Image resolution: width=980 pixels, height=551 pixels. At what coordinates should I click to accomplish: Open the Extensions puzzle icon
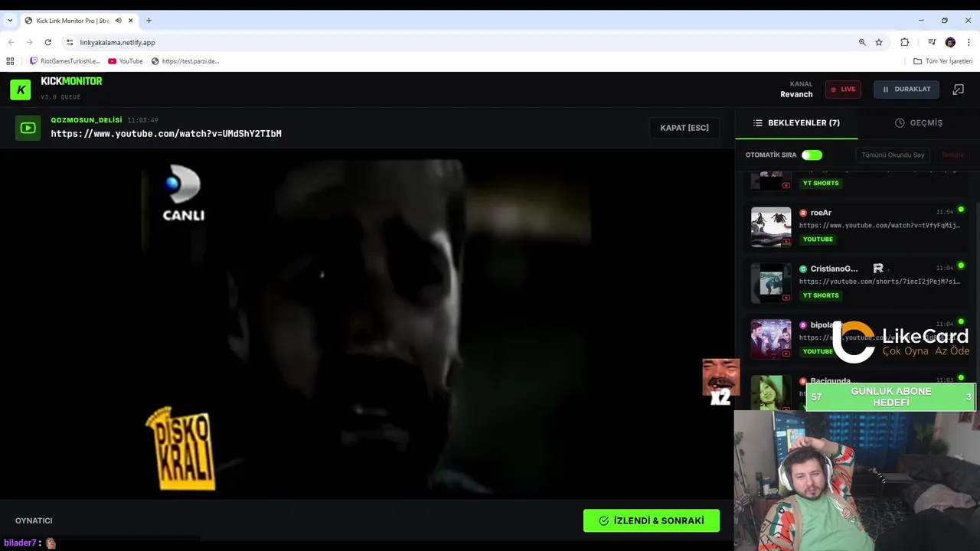coord(904,42)
